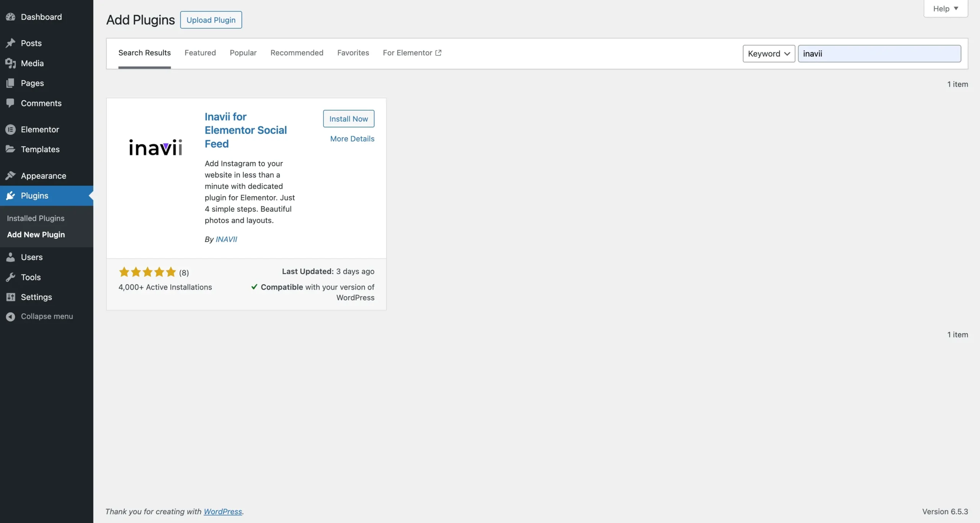Collapse the admin sidebar menu

39,316
